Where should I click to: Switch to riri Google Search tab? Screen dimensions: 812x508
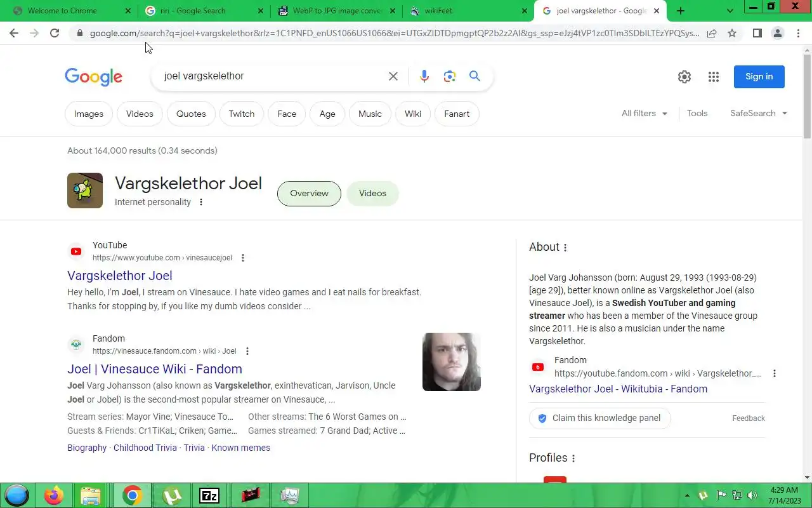coord(193,11)
